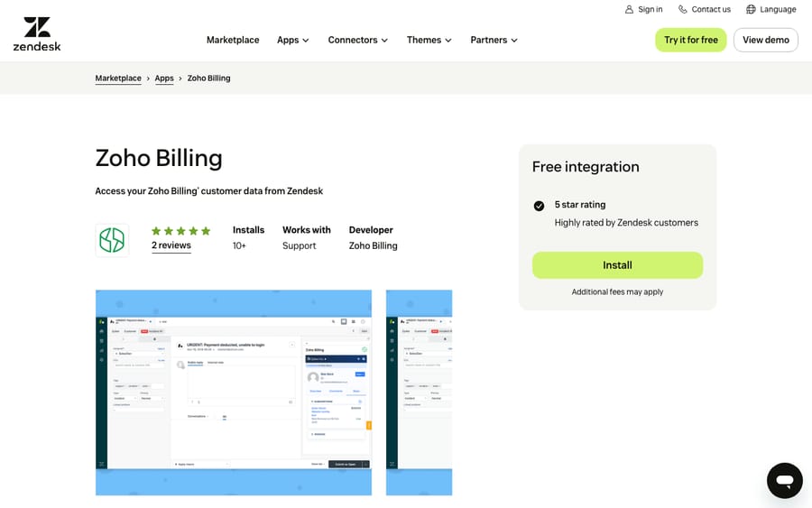812x508 pixels.
Task: Open the chat widget bubble
Action: (x=785, y=481)
